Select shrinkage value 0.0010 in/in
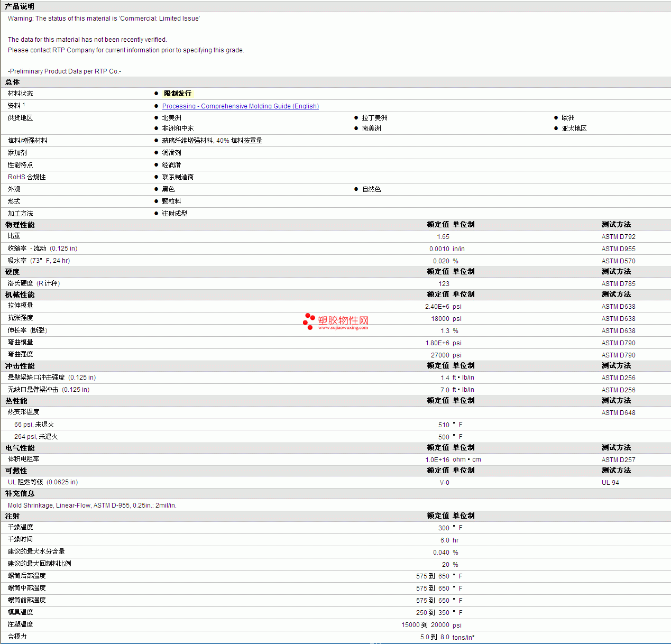Viewport: 671px width, 644px height. pyautogui.click(x=447, y=249)
